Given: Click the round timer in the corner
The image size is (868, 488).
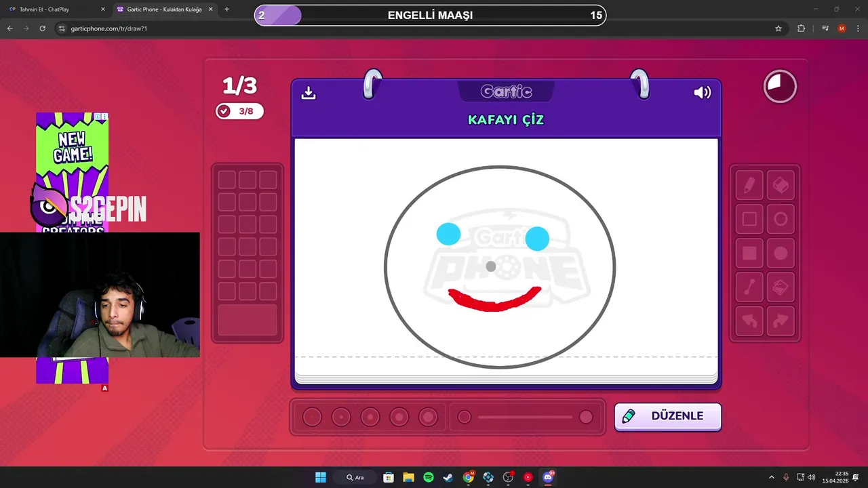Looking at the screenshot, I should [x=780, y=87].
